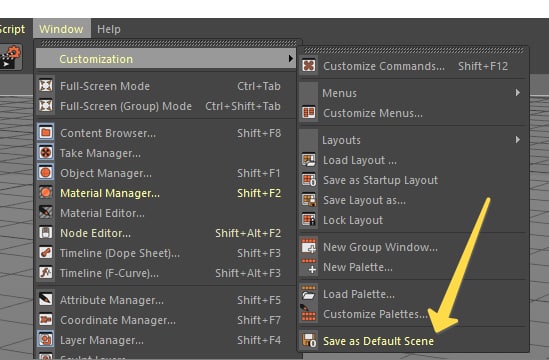Screen dimensions: 549x360
Task: Click the Timeline (F-Curve) icon
Action: [46, 272]
